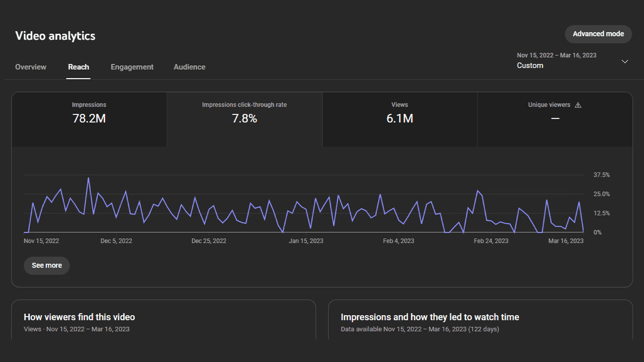
Task: Select the Unique viewers metric card
Action: (555, 119)
